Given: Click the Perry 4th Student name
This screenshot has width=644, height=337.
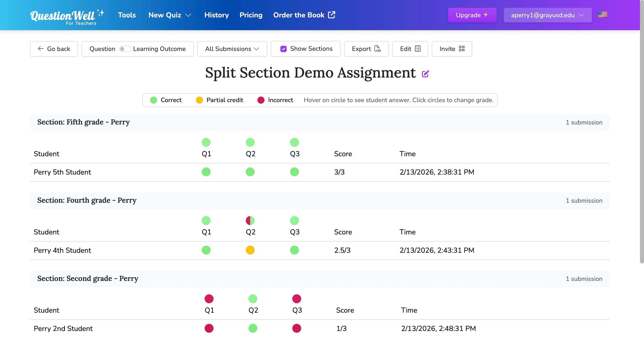Looking at the screenshot, I should tap(62, 250).
